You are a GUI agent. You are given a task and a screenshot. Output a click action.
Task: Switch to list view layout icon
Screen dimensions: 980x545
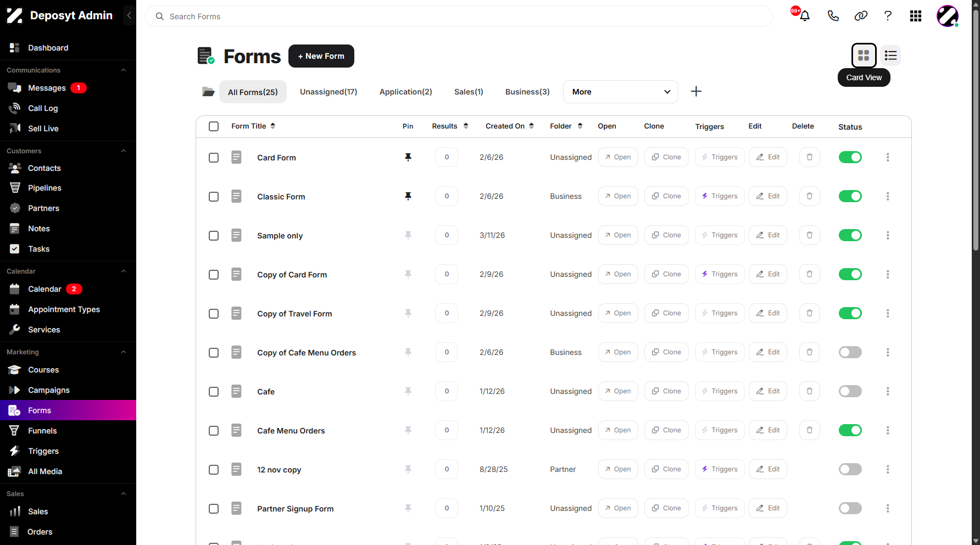tap(890, 55)
